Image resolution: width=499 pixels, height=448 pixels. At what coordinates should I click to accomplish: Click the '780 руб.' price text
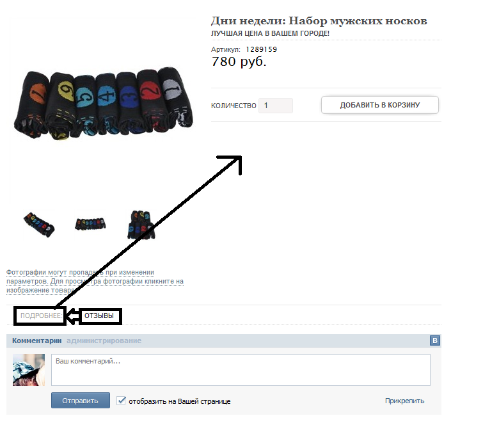(x=239, y=61)
